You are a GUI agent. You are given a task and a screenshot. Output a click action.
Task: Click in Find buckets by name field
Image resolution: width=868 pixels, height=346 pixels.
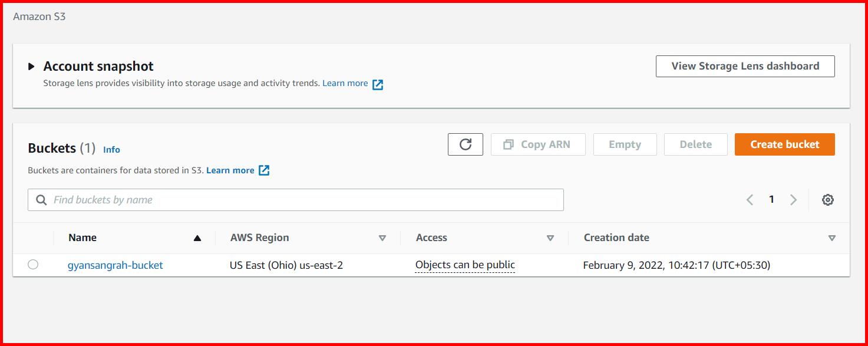[x=296, y=200]
